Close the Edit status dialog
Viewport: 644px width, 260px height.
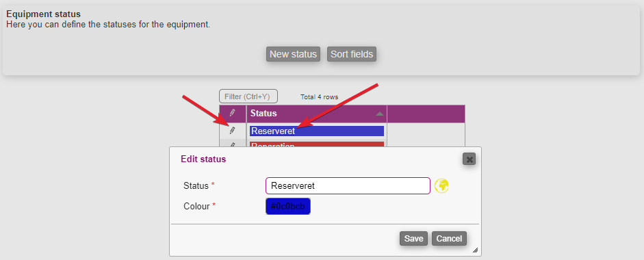point(469,159)
